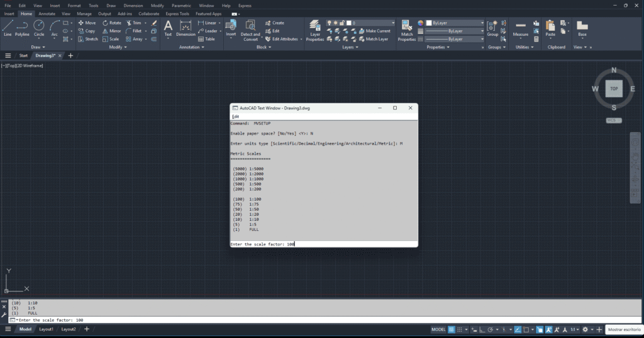Toggle dynamic input in status bar
The width and height of the screenshot is (644, 338).
point(474,329)
